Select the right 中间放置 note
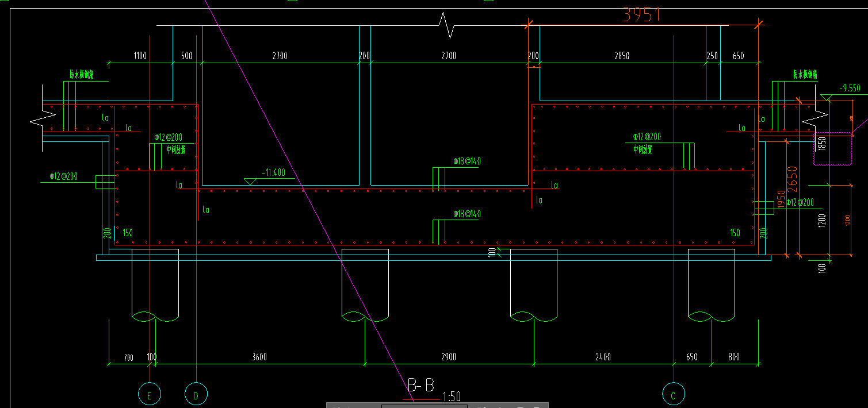The image size is (868, 408). pyautogui.click(x=643, y=150)
